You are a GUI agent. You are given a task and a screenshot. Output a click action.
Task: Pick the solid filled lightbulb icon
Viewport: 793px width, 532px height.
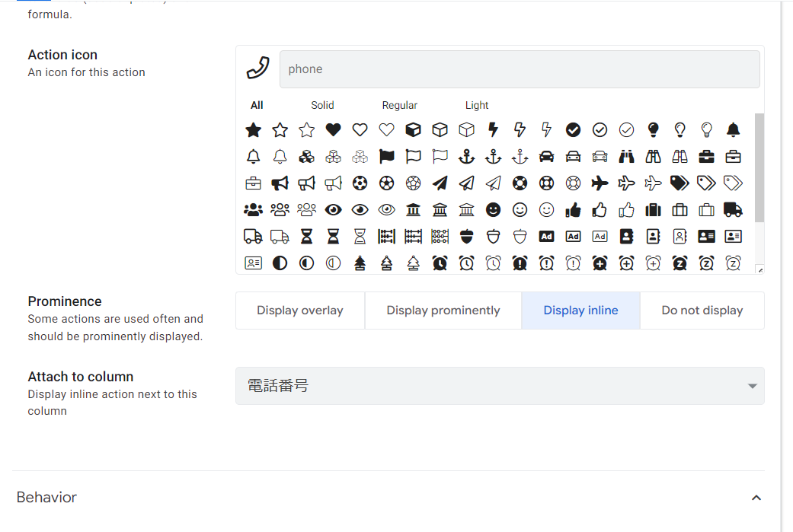[653, 130]
